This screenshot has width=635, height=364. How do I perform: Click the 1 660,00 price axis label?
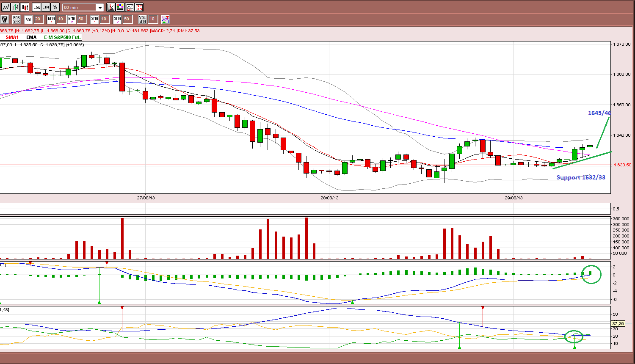click(622, 74)
